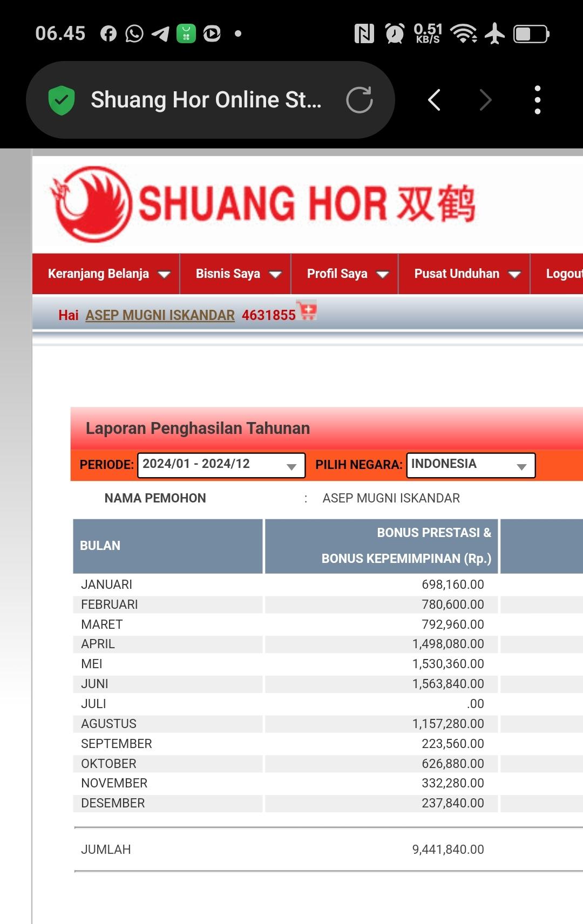Open the Keranjang Belanja menu
Screen dimensions: 583x924
[106, 274]
